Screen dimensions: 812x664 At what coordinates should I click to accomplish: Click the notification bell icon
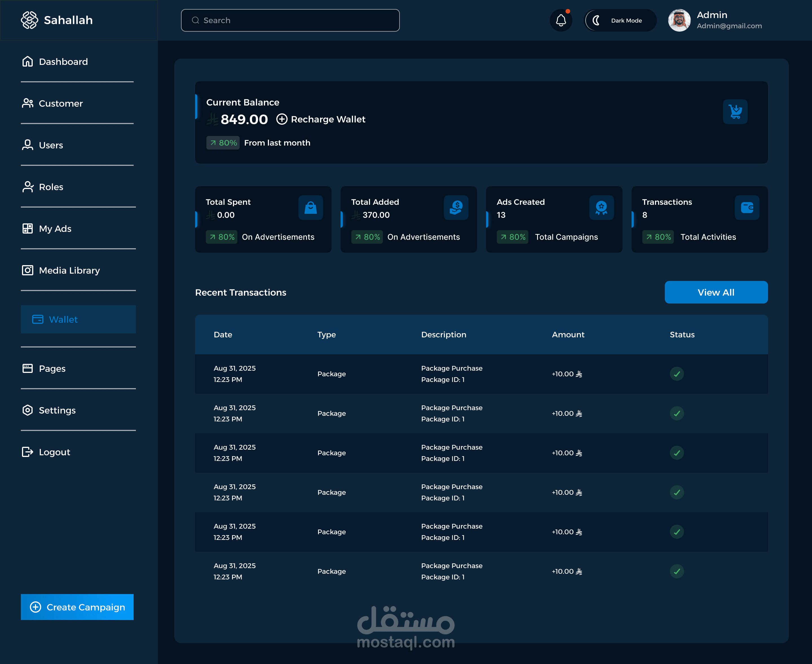[561, 20]
